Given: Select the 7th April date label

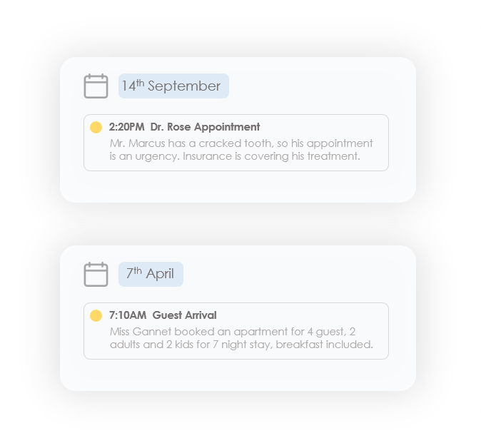Looking at the screenshot, I should (151, 274).
